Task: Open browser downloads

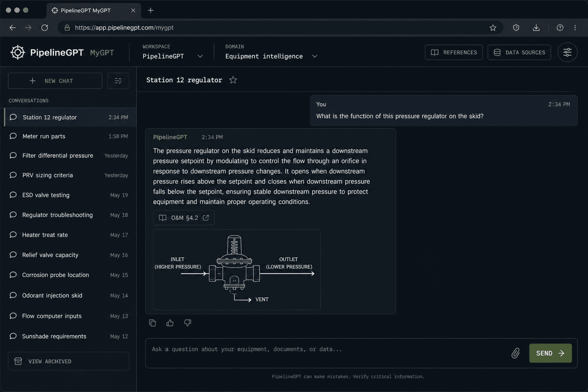Action: [536, 28]
